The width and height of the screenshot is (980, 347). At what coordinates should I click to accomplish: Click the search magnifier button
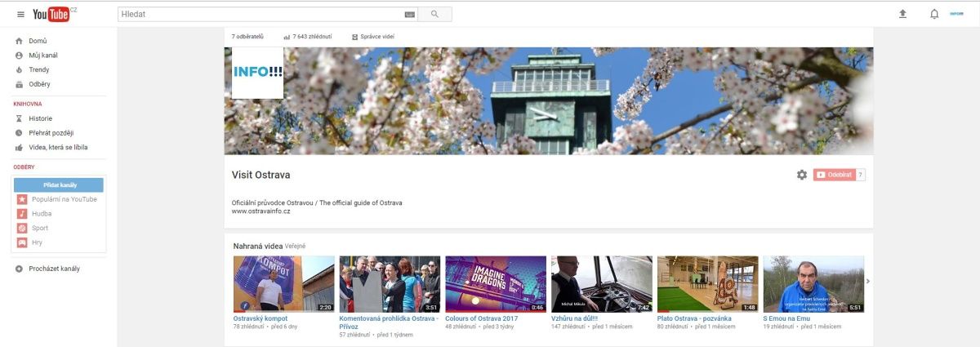(434, 15)
